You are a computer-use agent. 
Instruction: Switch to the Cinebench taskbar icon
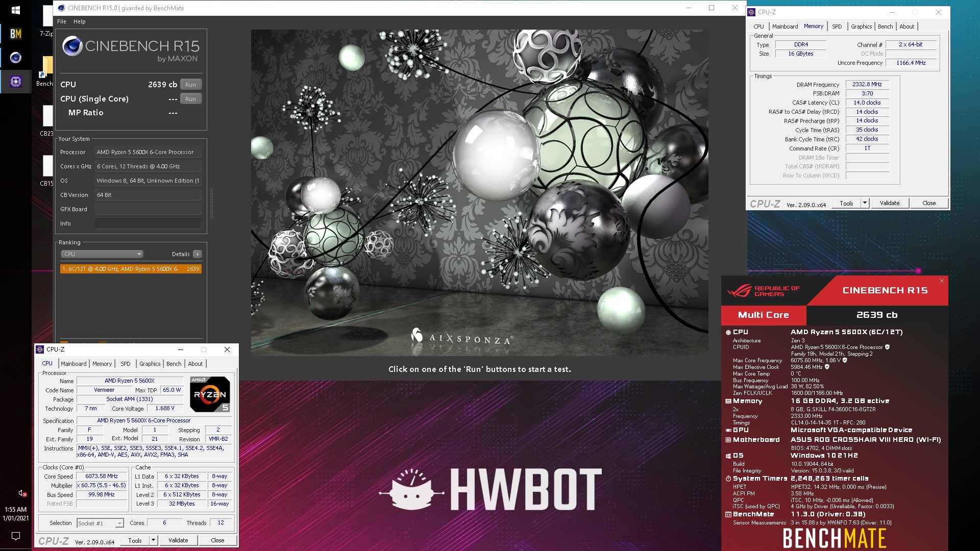pyautogui.click(x=16, y=58)
